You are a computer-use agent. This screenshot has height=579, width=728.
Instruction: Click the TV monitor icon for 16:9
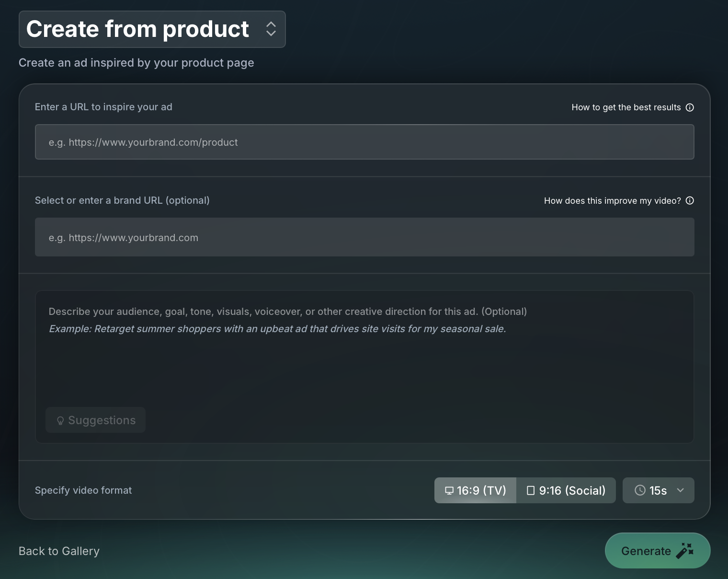(449, 490)
